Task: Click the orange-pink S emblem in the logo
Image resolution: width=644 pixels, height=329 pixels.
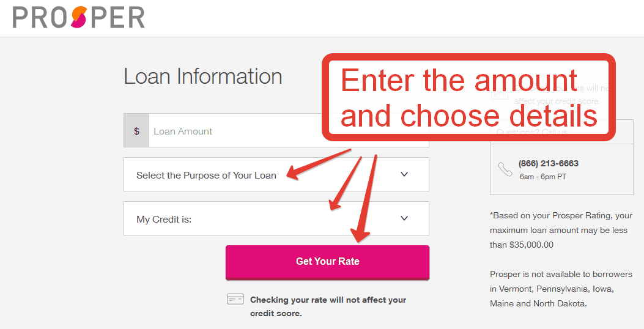Action: [78, 18]
